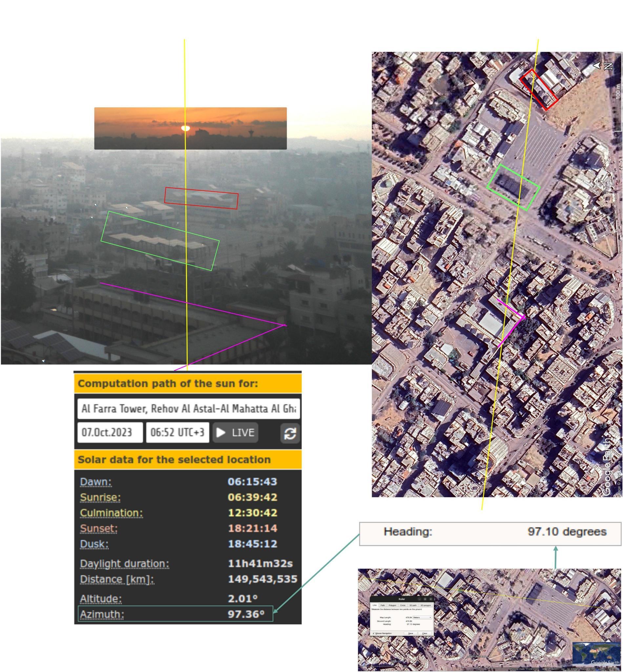The image size is (623, 672).
Task: Click the Azimuth label link
Action: 102,614
